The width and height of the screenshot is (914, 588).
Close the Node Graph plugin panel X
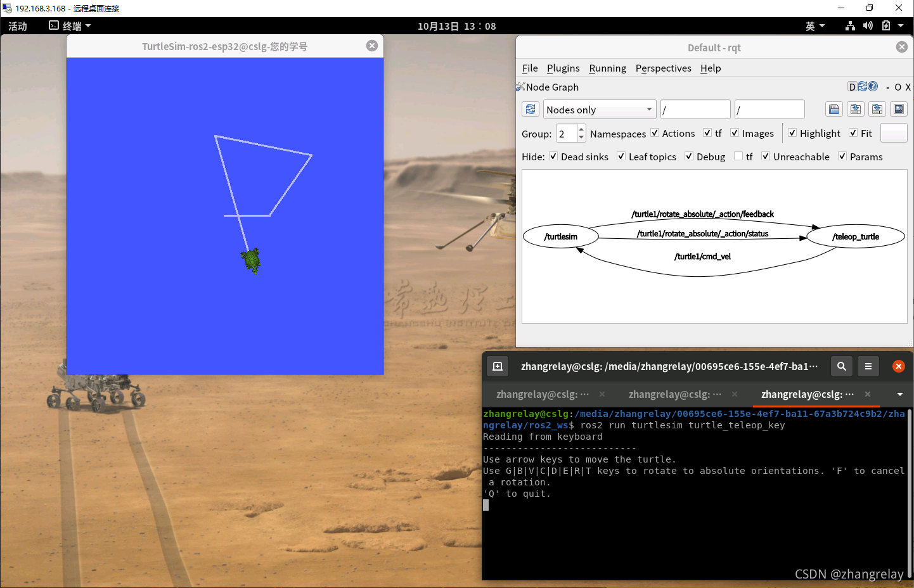pyautogui.click(x=908, y=87)
